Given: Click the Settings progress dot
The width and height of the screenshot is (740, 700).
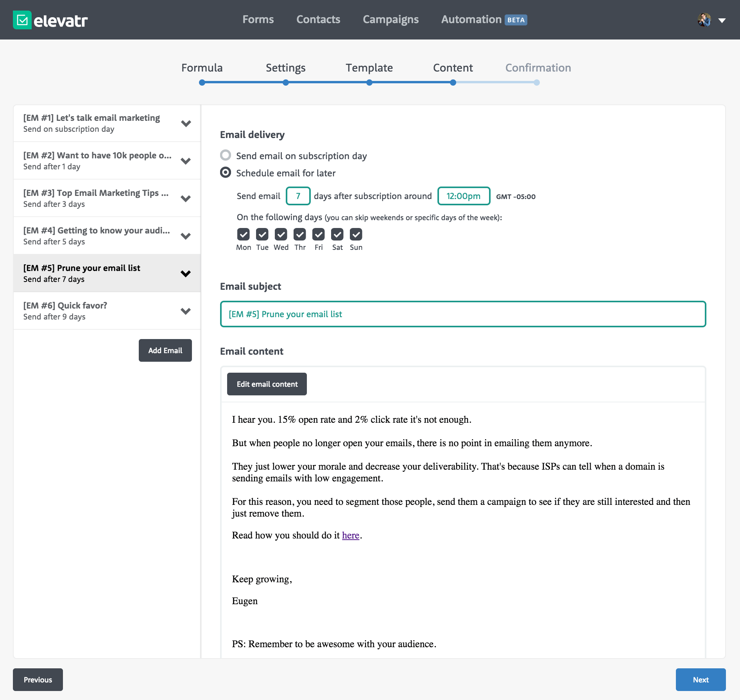Looking at the screenshot, I should [285, 83].
